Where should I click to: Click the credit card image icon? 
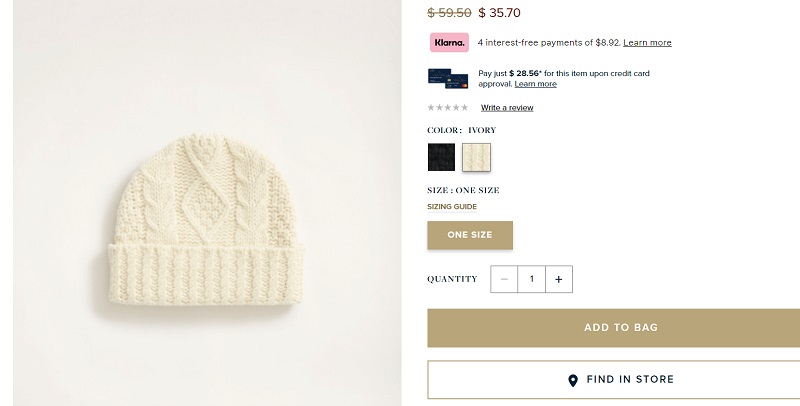coord(448,79)
